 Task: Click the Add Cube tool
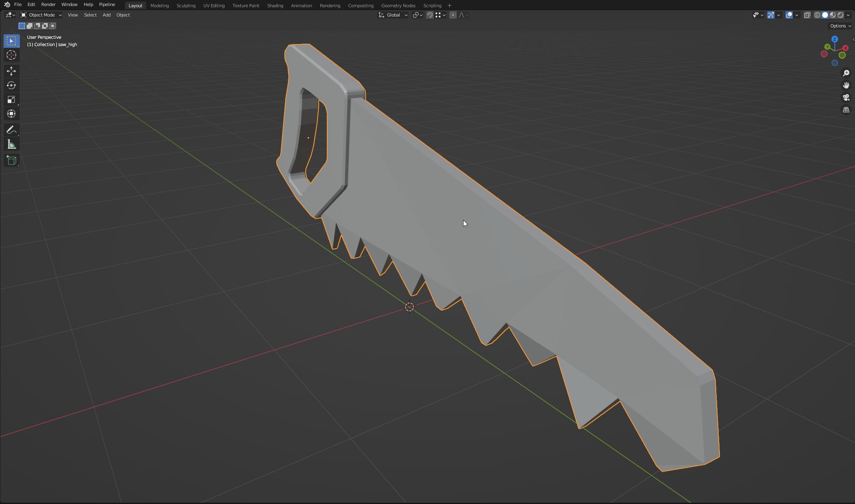pyautogui.click(x=11, y=160)
